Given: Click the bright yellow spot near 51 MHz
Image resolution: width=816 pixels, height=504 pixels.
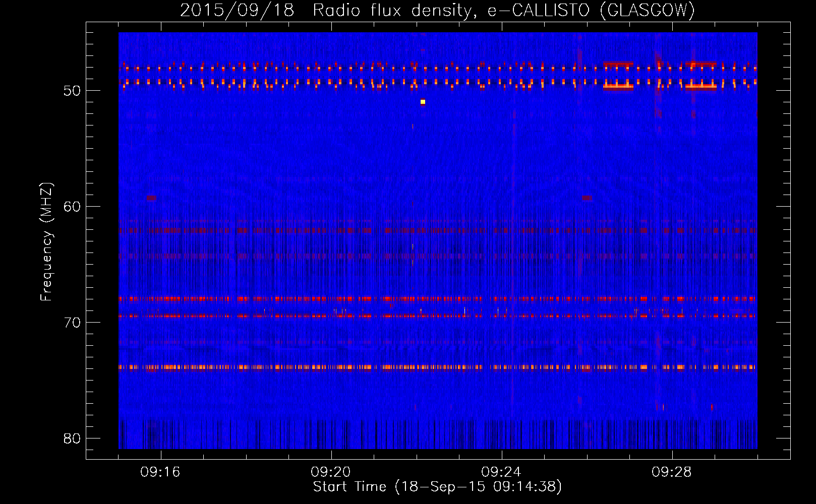Looking at the screenshot, I should click(423, 102).
